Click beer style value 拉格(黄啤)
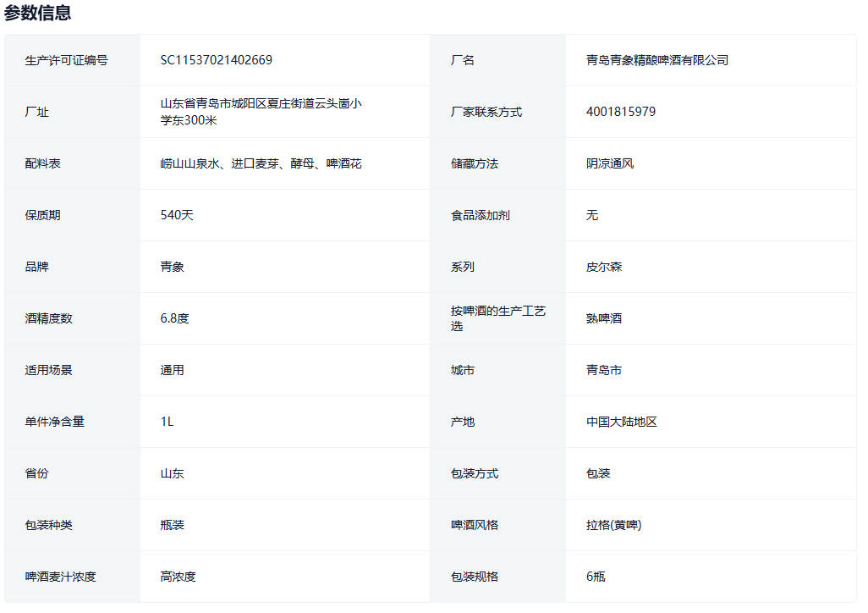This screenshot has height=613, width=868. click(614, 524)
